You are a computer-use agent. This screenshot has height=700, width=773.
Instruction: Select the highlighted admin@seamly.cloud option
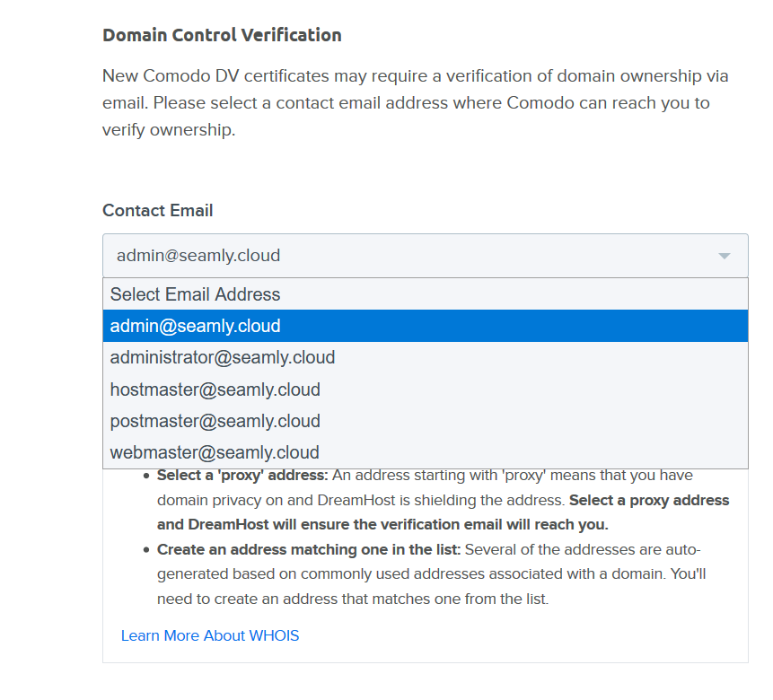click(x=195, y=326)
